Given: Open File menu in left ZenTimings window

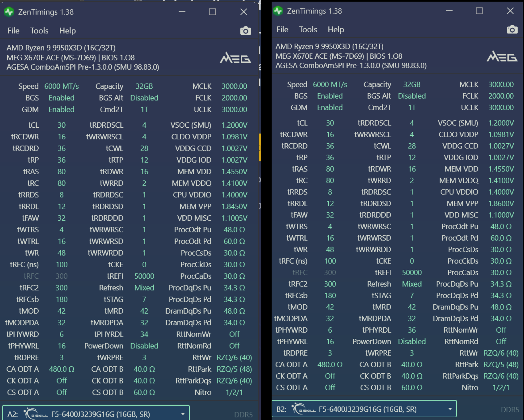Looking at the screenshot, I should pos(13,31).
